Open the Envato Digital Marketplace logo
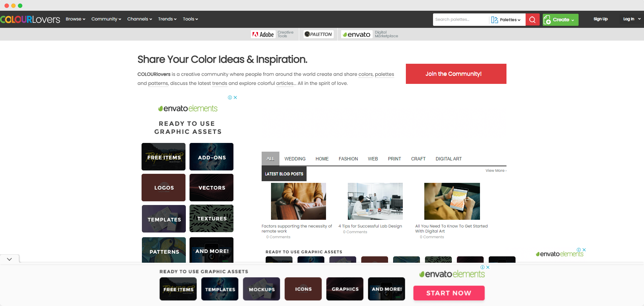Viewport: 644px width, 306px height. [357, 34]
